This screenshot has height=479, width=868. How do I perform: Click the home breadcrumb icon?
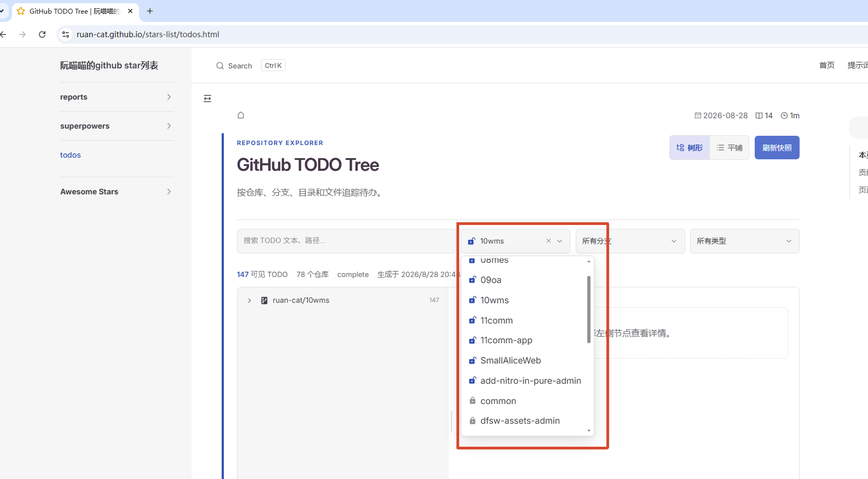241,115
